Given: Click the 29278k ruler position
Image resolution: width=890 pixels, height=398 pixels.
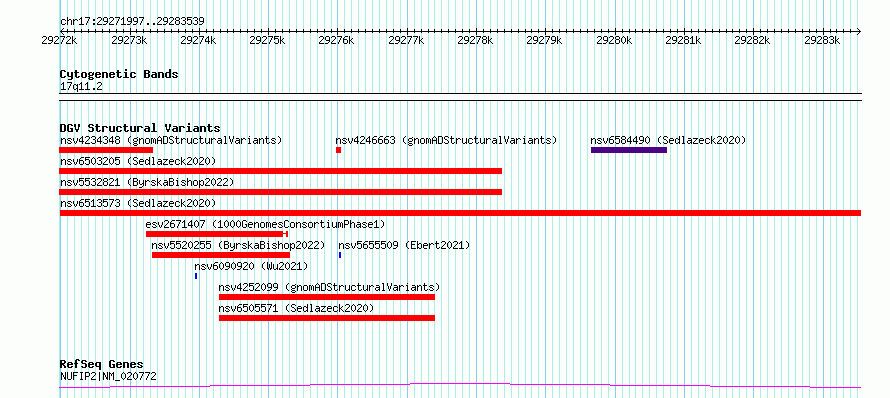Looking at the screenshot, I should (476, 40).
